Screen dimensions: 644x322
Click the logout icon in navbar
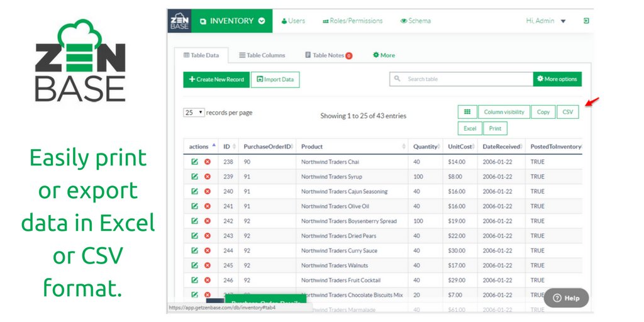click(587, 21)
